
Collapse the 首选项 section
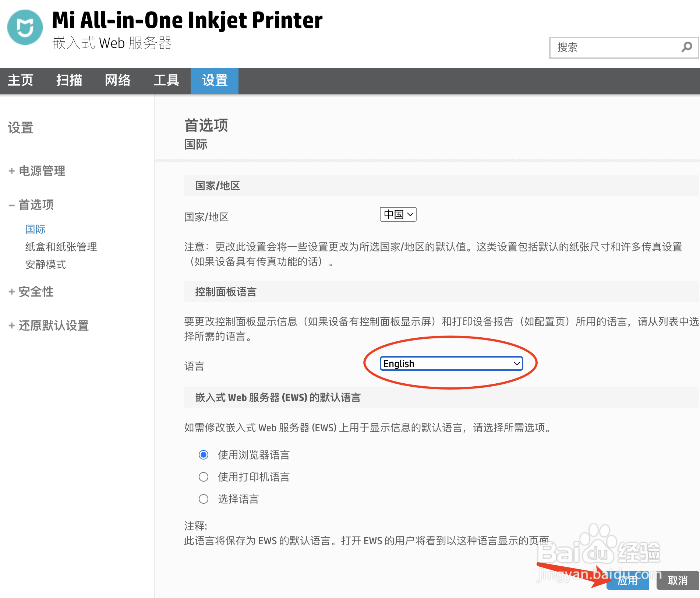pos(31,205)
